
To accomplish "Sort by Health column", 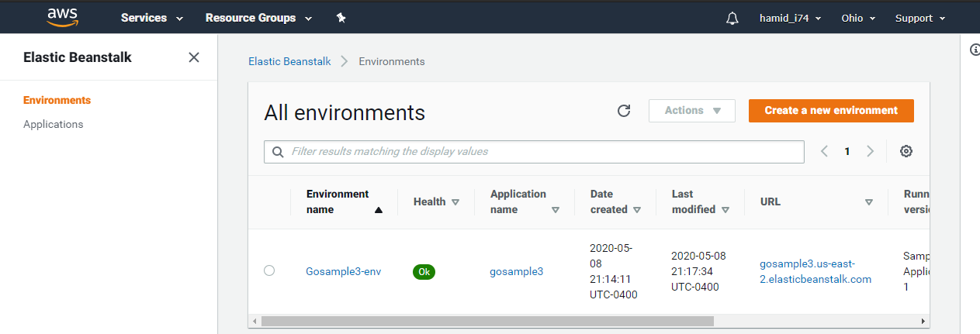I will tap(436, 201).
